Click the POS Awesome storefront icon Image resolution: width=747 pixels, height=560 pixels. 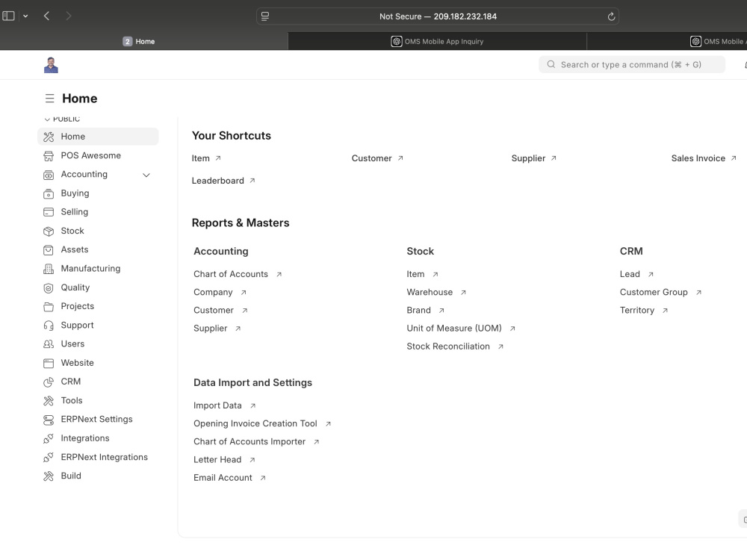click(49, 156)
